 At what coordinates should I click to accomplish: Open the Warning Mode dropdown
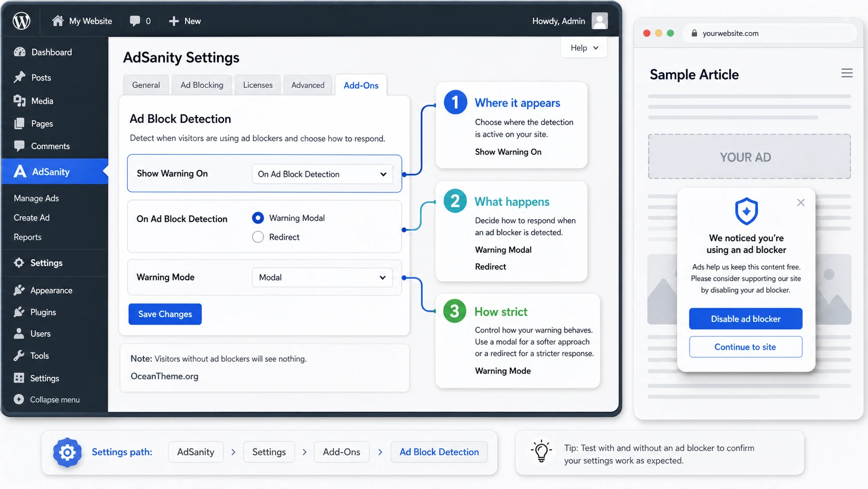(x=322, y=277)
